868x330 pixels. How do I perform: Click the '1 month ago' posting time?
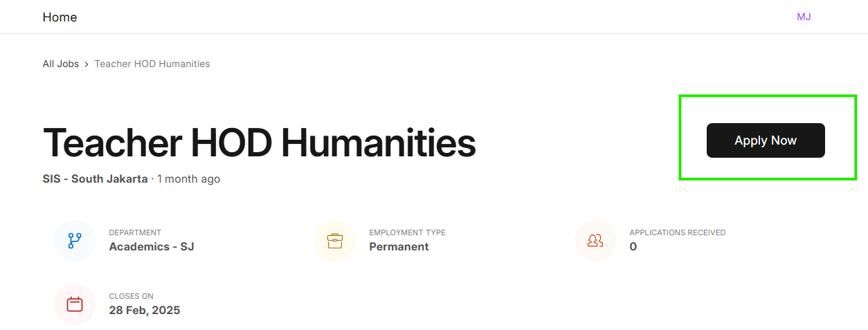click(188, 179)
